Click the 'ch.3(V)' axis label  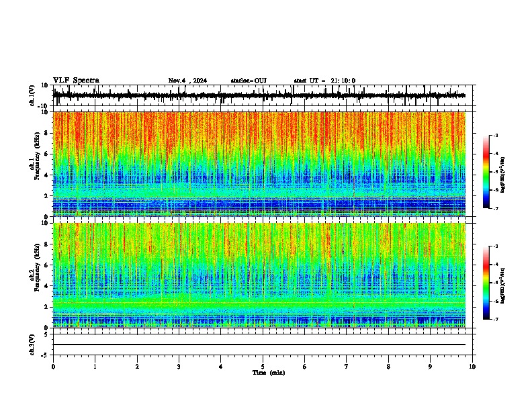(32, 345)
